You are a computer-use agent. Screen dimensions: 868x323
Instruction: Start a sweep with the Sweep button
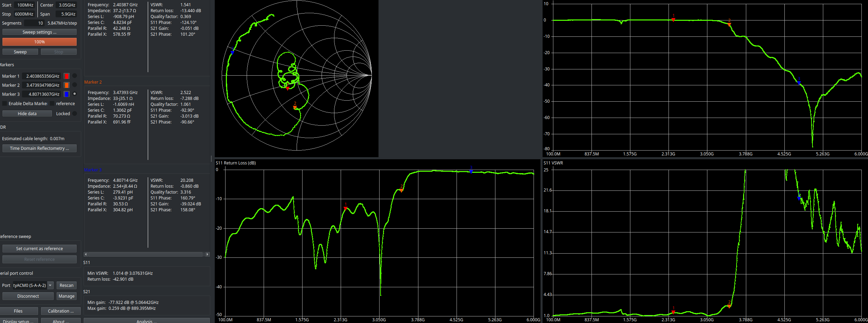[20, 52]
